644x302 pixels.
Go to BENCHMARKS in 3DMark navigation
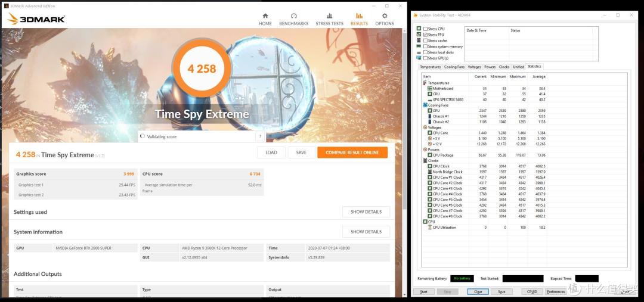click(x=293, y=19)
